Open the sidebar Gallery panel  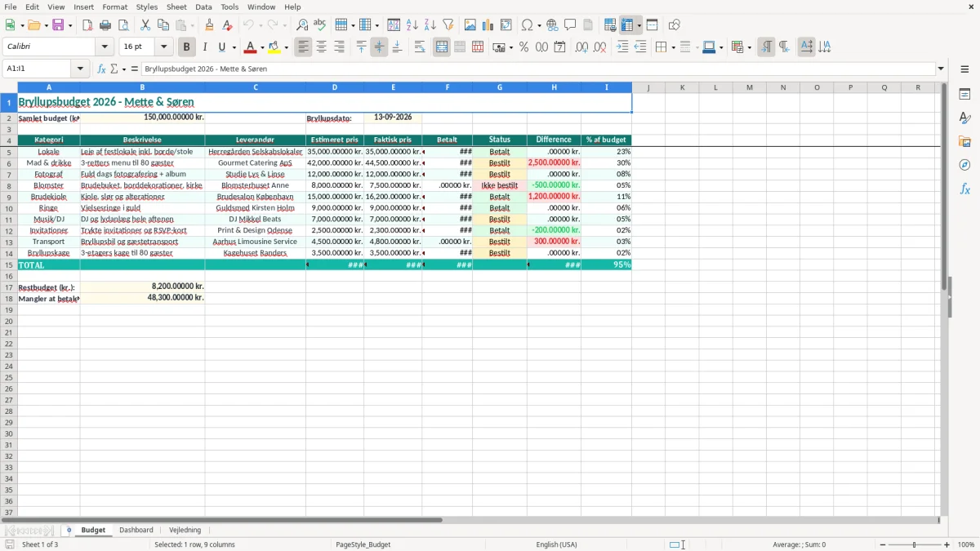964,142
